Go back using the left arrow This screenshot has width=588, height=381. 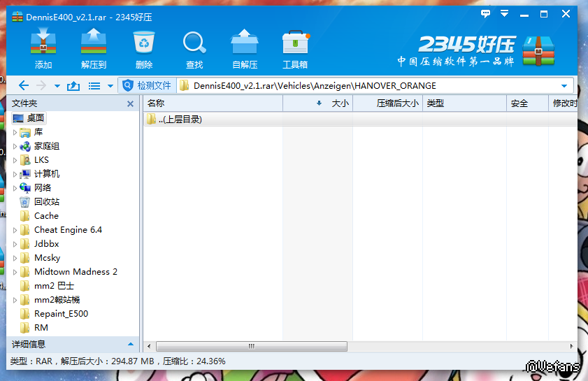pyautogui.click(x=24, y=86)
